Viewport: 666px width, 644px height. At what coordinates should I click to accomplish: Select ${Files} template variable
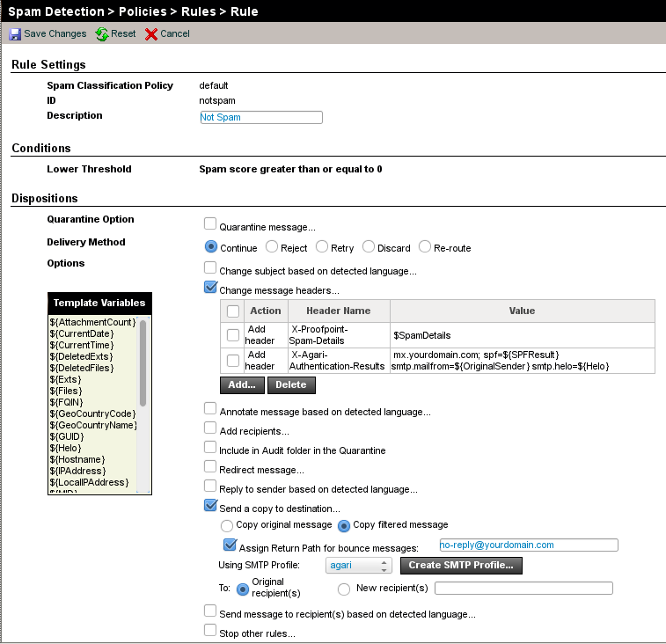point(66,391)
